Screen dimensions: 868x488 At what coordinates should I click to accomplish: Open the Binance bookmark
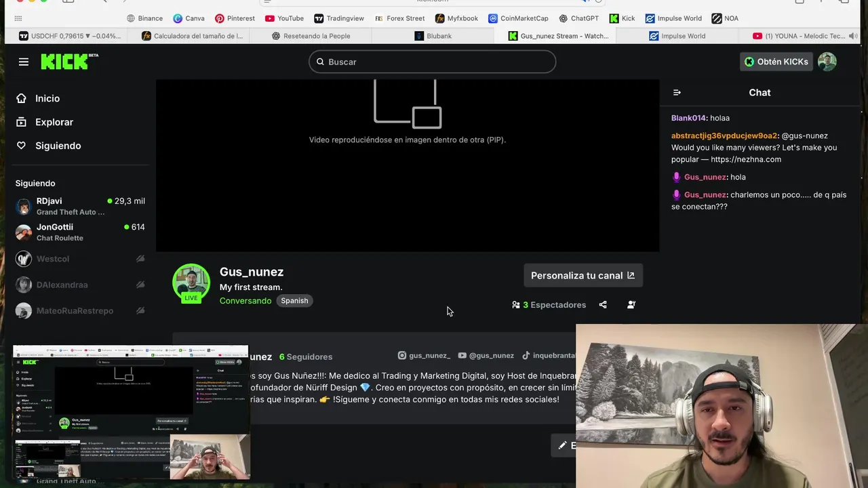[x=144, y=18]
